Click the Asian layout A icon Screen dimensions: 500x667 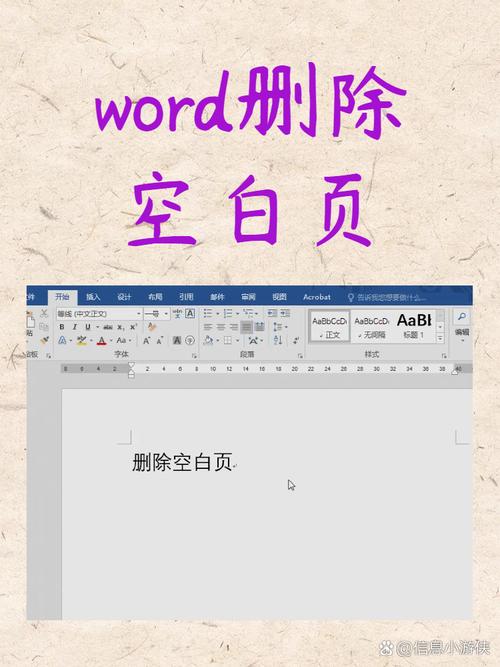click(x=253, y=340)
